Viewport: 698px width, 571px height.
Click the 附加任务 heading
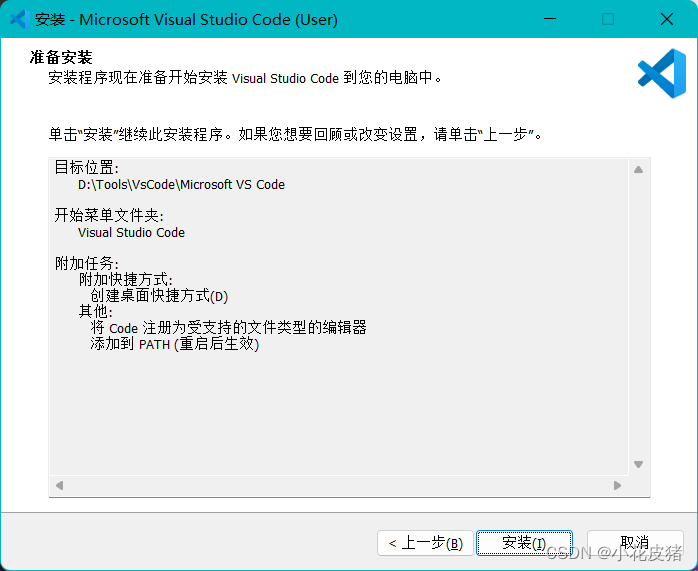(x=87, y=263)
